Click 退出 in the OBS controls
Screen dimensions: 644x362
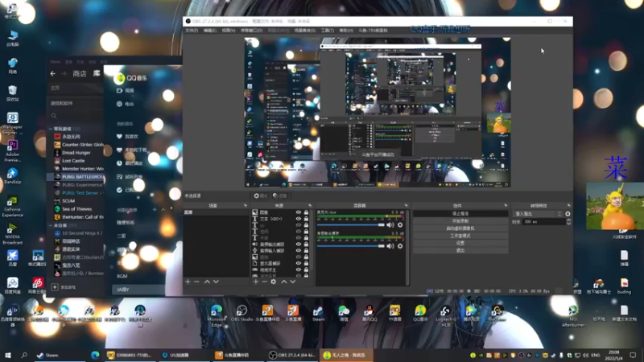coord(460,250)
